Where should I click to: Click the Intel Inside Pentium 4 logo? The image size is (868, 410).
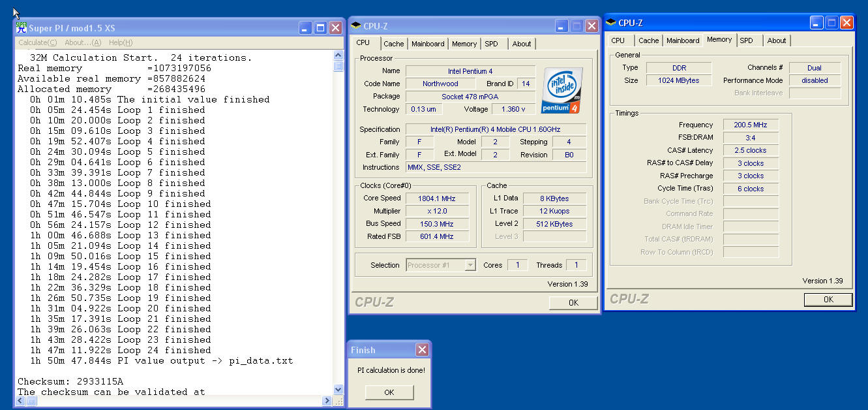[562, 90]
